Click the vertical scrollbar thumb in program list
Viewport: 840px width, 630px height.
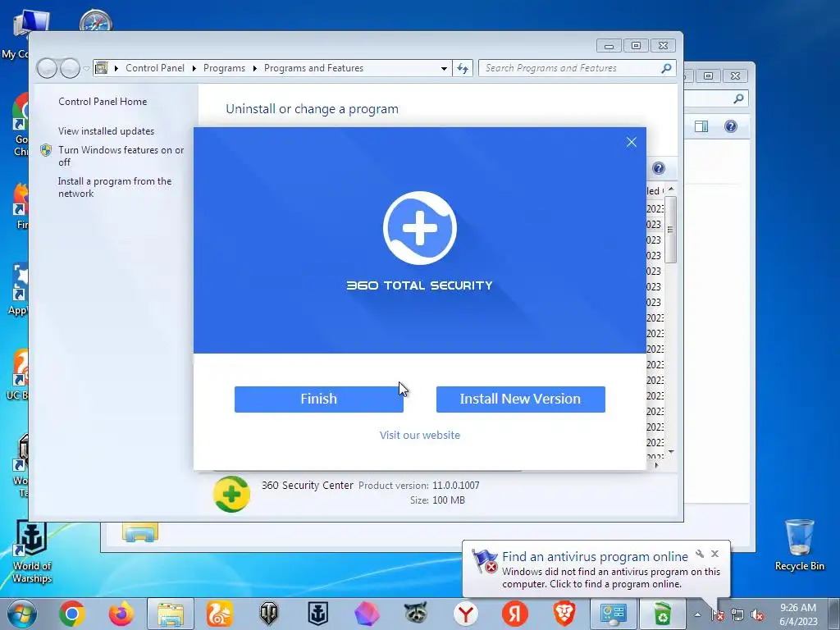coord(671,230)
